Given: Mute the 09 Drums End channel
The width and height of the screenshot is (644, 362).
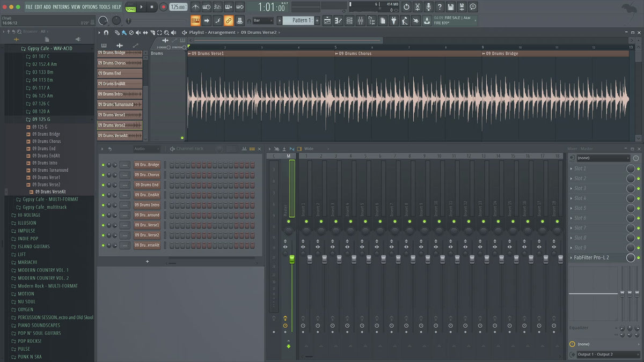Looking at the screenshot, I should click(103, 185).
